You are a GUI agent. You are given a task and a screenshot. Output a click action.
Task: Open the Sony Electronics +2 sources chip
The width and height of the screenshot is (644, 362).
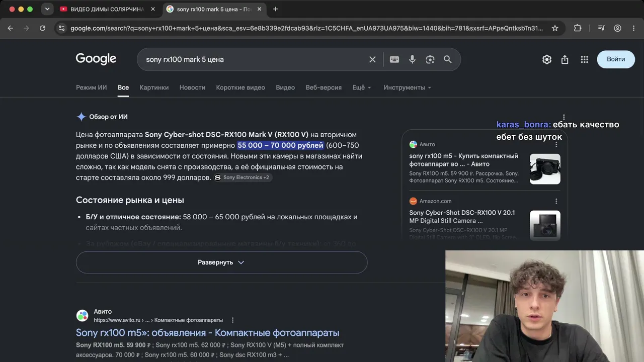coord(243,177)
